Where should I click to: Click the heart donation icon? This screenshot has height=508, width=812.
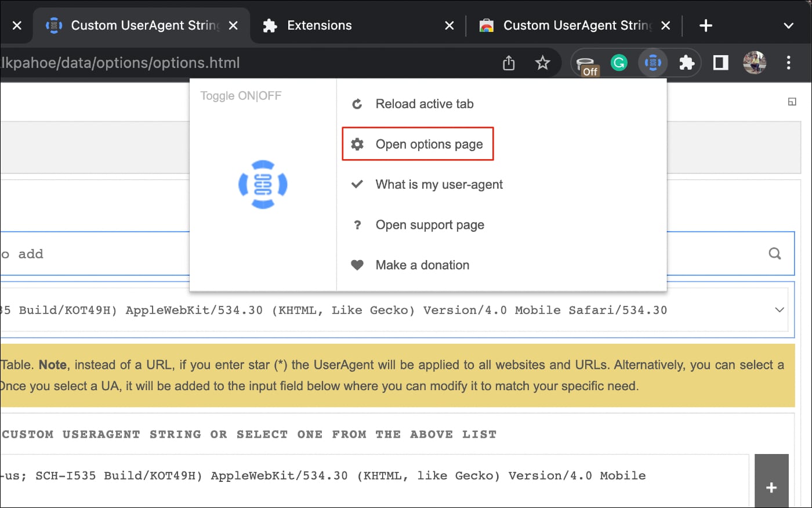[357, 265]
